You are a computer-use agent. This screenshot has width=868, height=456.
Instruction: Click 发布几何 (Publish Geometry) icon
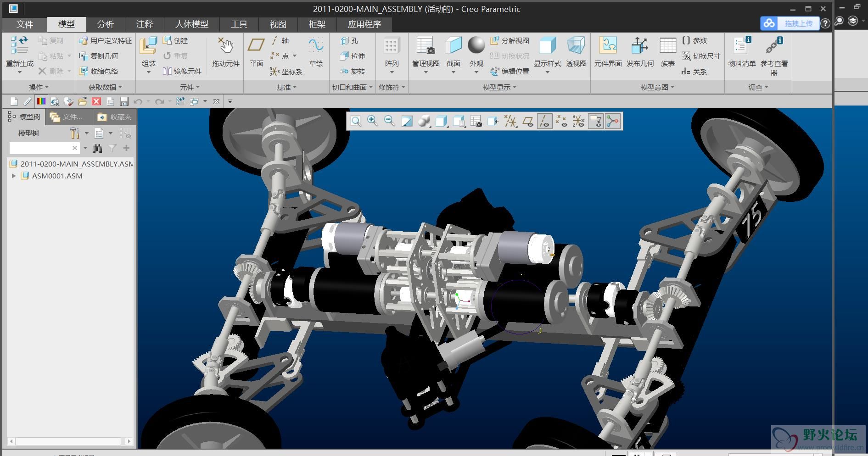[x=640, y=45]
